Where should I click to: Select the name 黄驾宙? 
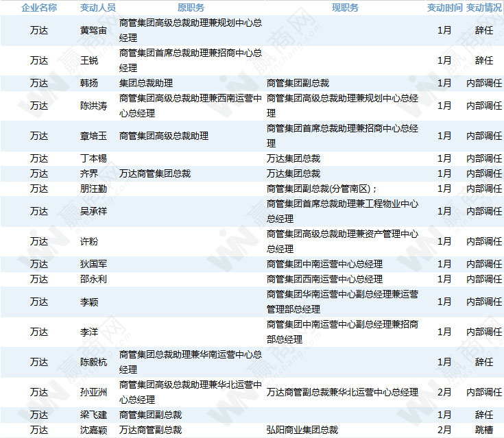point(93,31)
